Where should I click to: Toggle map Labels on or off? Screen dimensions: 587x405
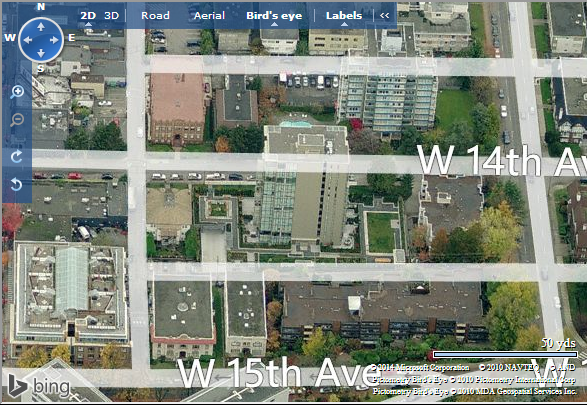pyautogui.click(x=344, y=15)
